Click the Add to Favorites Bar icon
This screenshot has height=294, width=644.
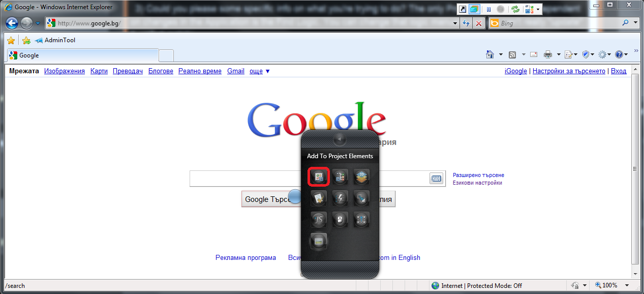tap(26, 41)
